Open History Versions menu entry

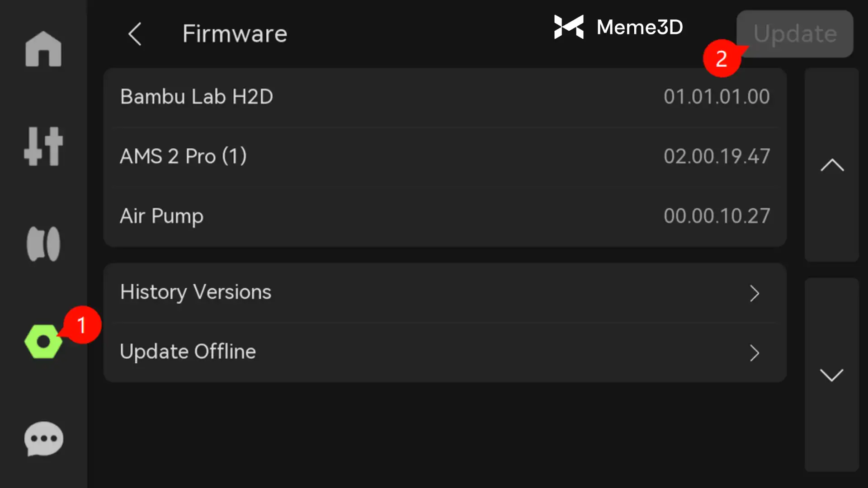tap(195, 292)
